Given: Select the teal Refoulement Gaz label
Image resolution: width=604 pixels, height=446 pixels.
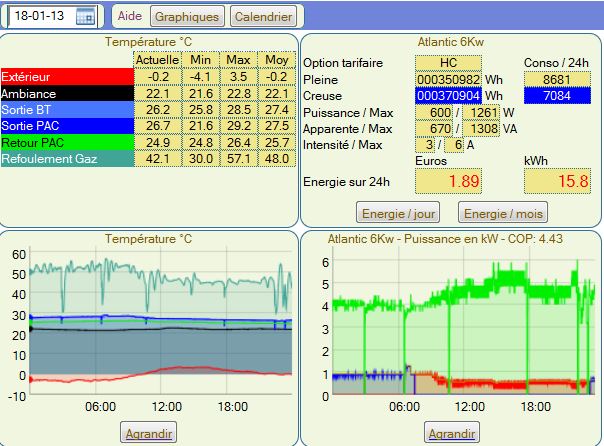Looking at the screenshot, I should pos(66,157).
